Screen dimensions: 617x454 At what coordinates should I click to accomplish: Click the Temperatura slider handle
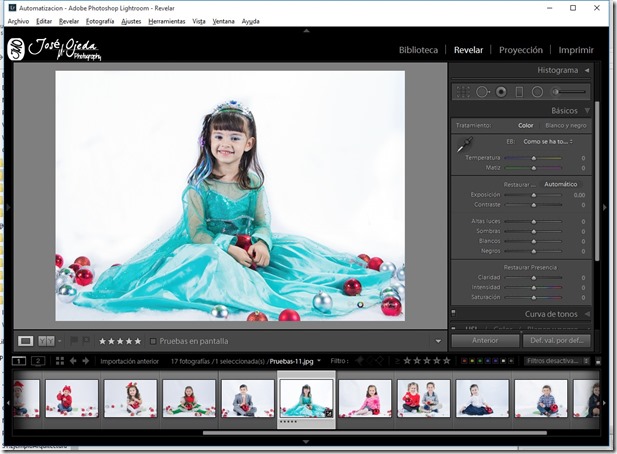coord(534,158)
